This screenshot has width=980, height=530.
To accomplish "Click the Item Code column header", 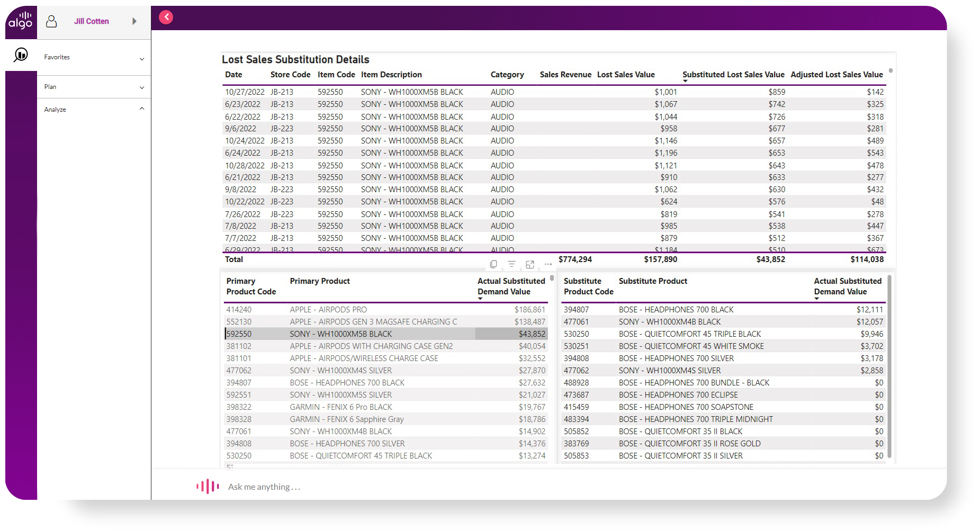I will [x=336, y=75].
